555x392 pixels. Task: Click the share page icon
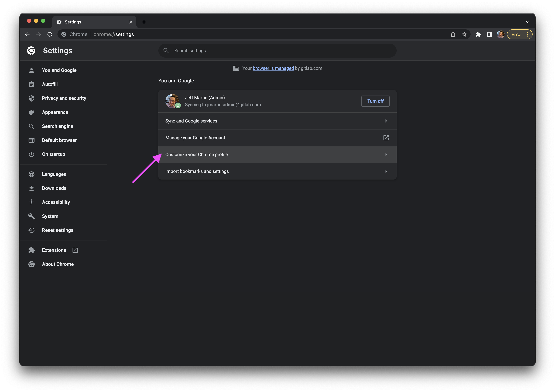(x=453, y=34)
